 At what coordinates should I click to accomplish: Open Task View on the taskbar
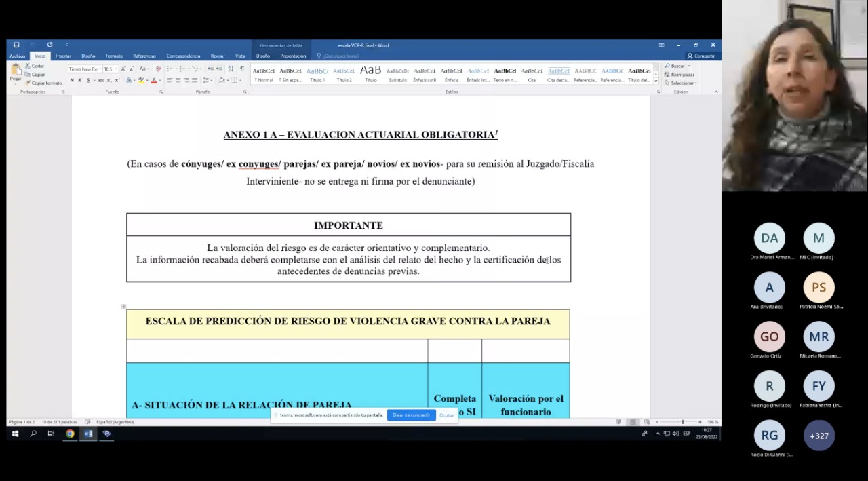tap(51, 434)
